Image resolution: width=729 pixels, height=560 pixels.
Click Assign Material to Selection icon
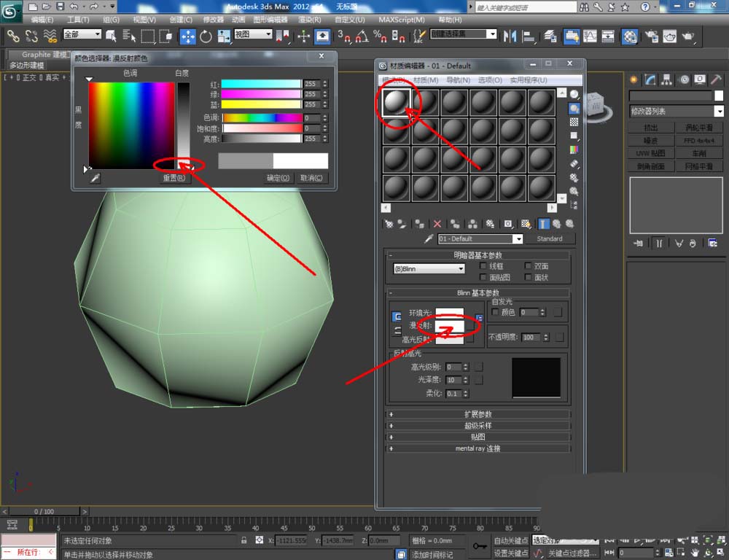click(x=419, y=224)
